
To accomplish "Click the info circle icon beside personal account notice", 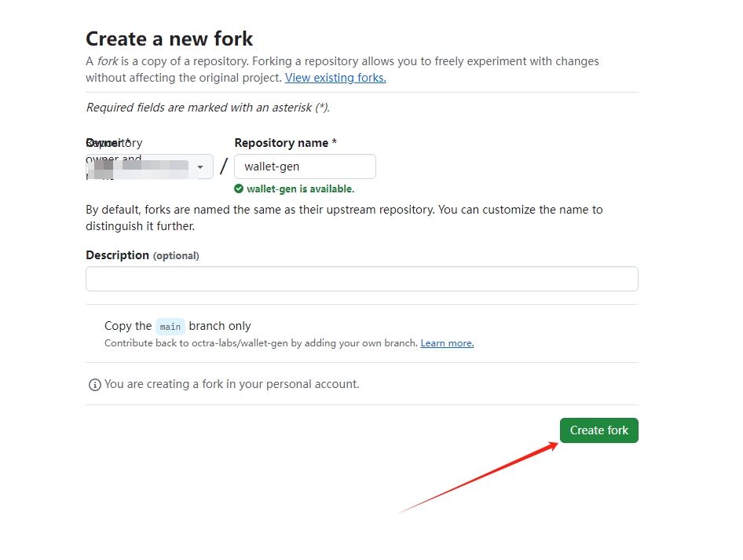I will [95, 385].
